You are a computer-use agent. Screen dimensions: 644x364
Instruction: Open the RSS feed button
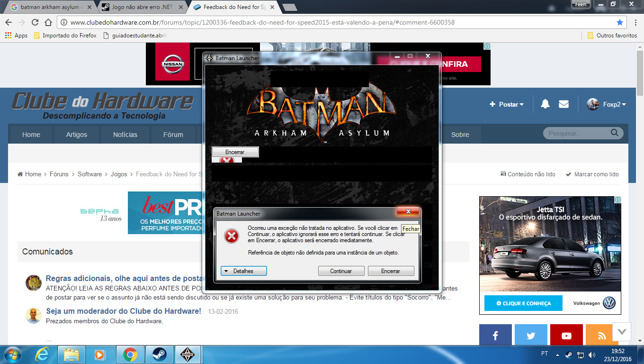coord(602,336)
